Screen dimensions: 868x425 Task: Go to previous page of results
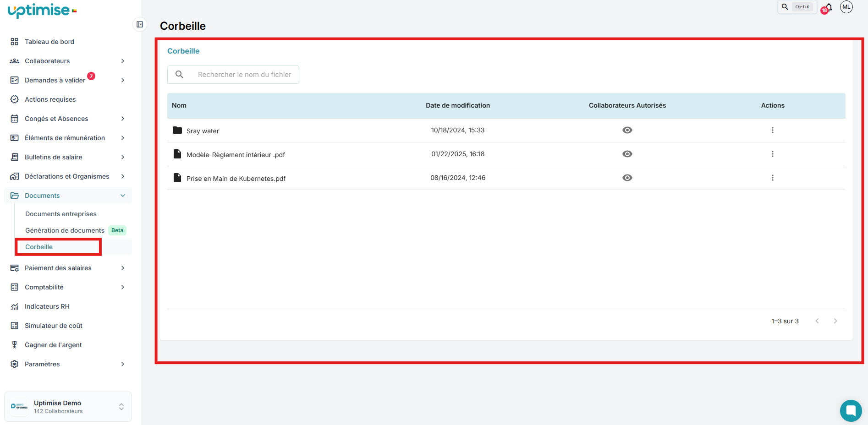(817, 321)
